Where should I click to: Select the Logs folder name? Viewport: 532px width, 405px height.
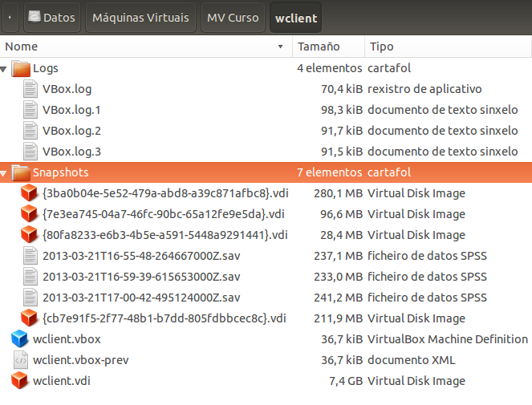46,68
